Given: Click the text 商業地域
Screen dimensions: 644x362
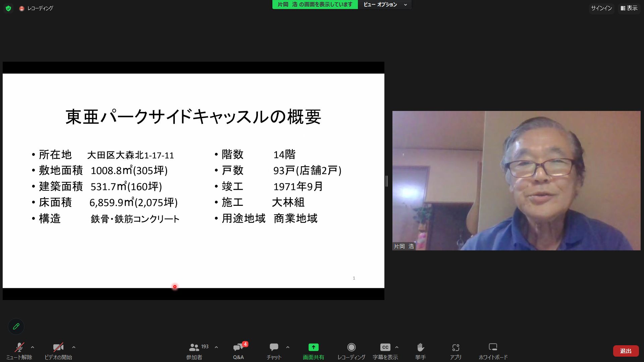Looking at the screenshot, I should pyautogui.click(x=296, y=219).
